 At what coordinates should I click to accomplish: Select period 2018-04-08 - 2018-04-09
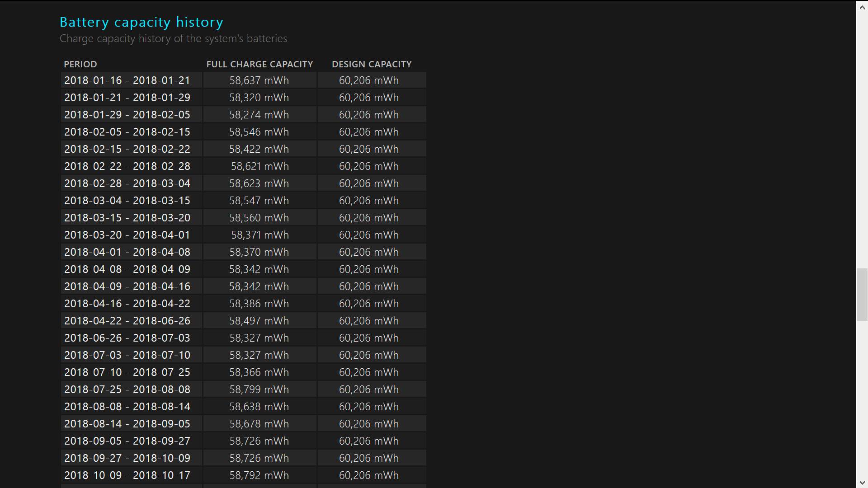pyautogui.click(x=127, y=269)
